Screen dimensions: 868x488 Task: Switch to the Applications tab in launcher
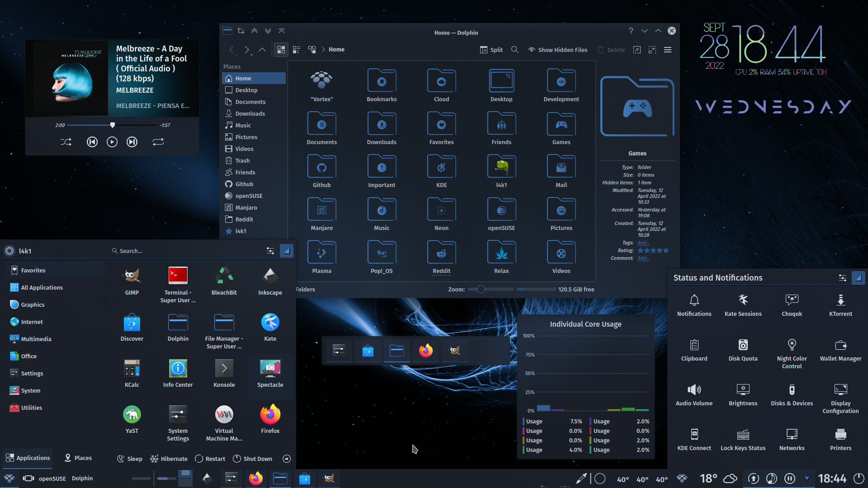[28, 458]
